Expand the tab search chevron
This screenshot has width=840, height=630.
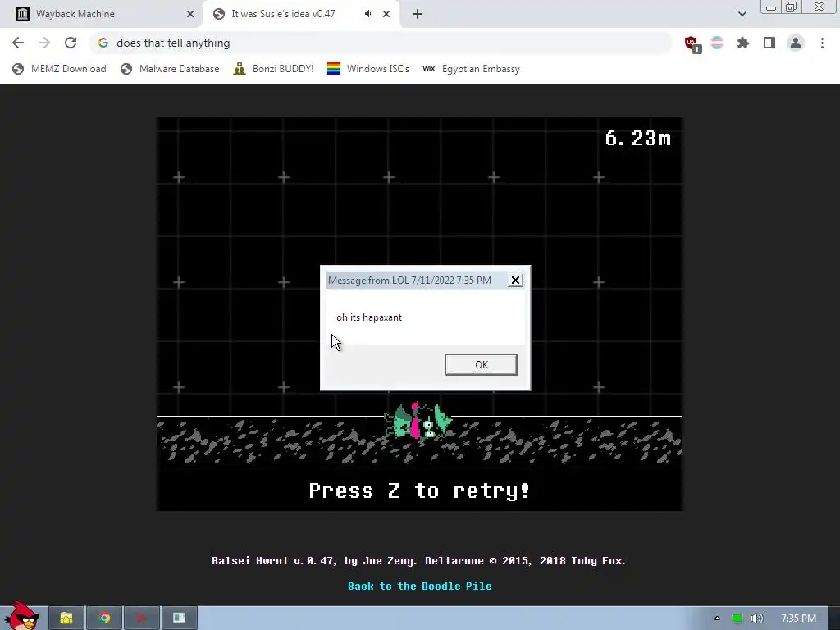pos(742,14)
